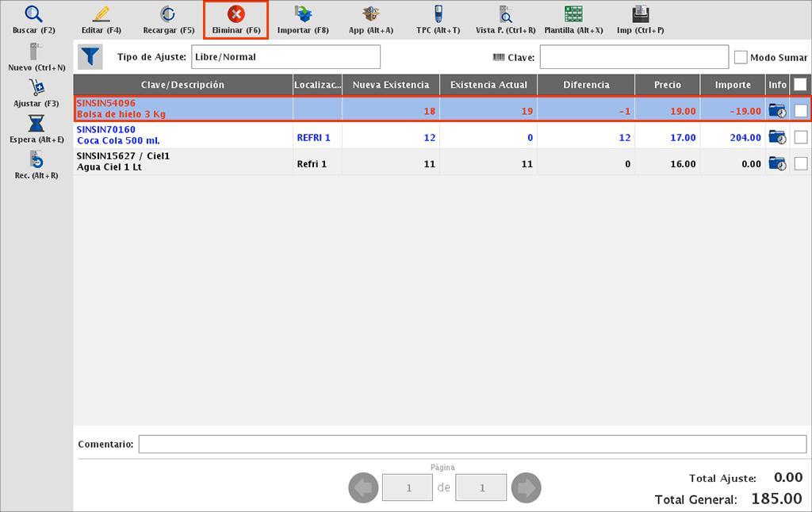Open Info history icon for Bolsa de hielo
The height and width of the screenshot is (512, 812).
pos(777,111)
